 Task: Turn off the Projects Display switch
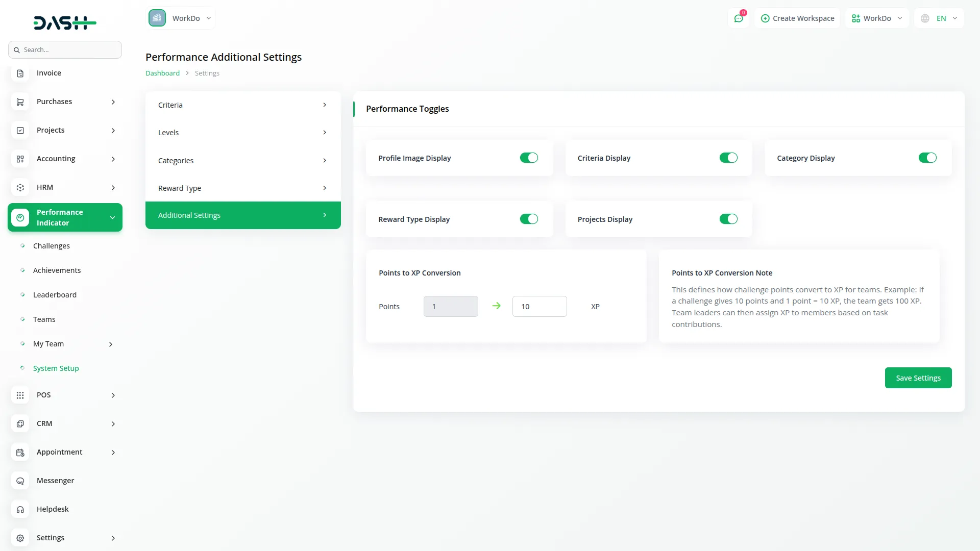728,219
